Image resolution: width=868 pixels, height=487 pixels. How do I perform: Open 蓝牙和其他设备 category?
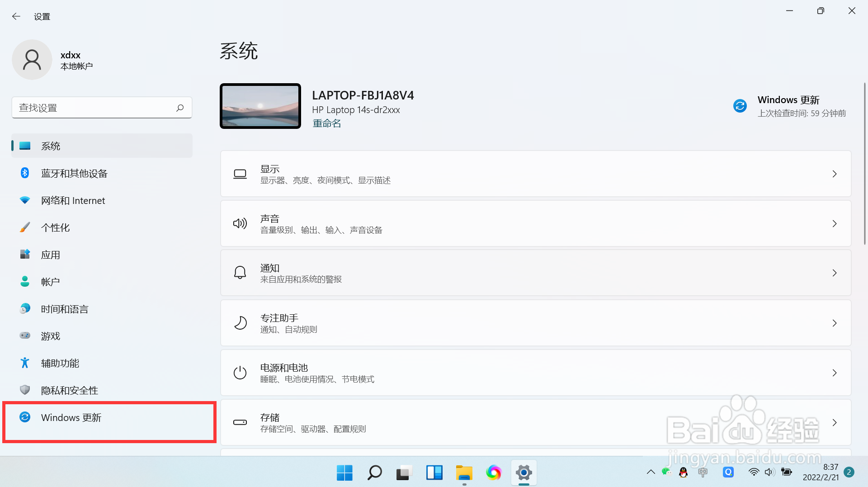coord(102,173)
